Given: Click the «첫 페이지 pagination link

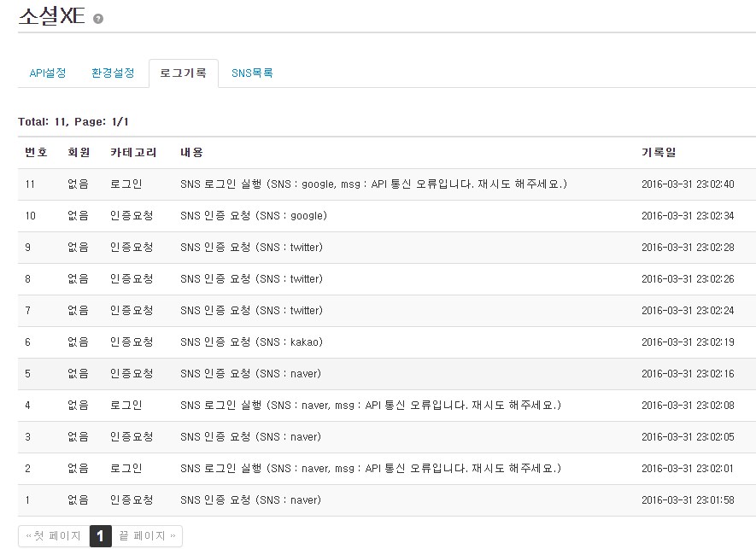Looking at the screenshot, I should (x=53, y=536).
